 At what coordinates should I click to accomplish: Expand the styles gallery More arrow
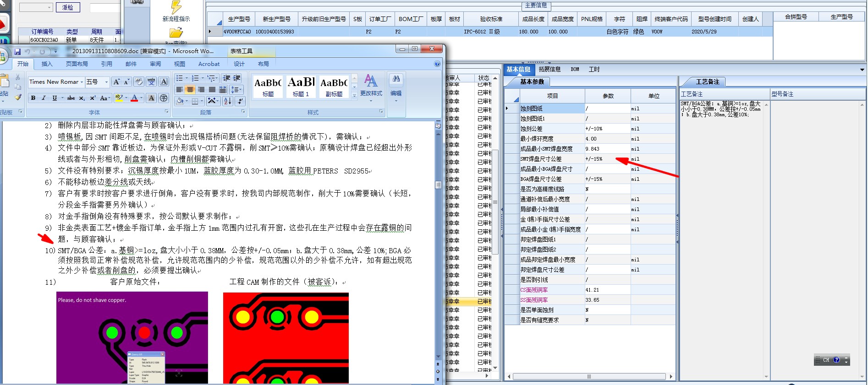354,96
